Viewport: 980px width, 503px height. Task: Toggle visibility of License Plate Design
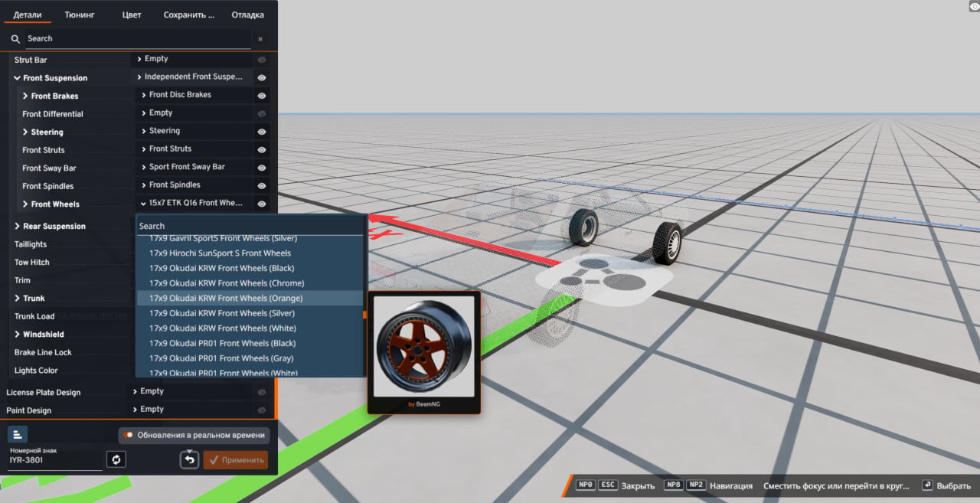[x=262, y=392]
